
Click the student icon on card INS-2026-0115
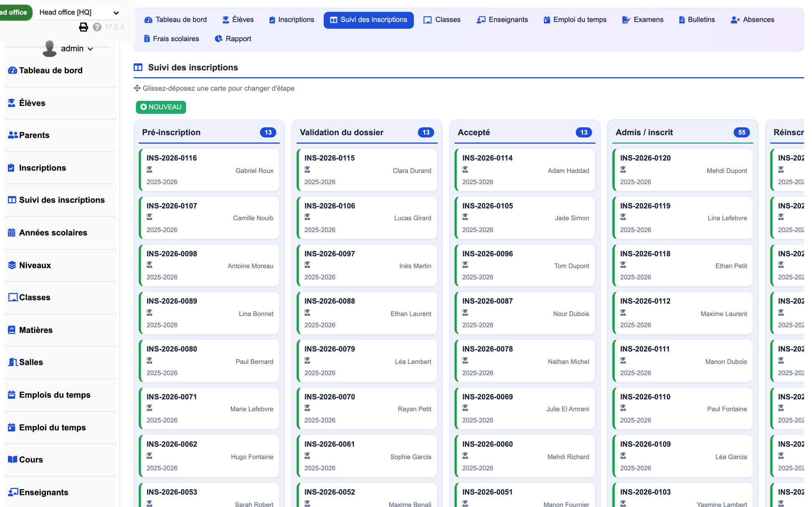pyautogui.click(x=308, y=169)
